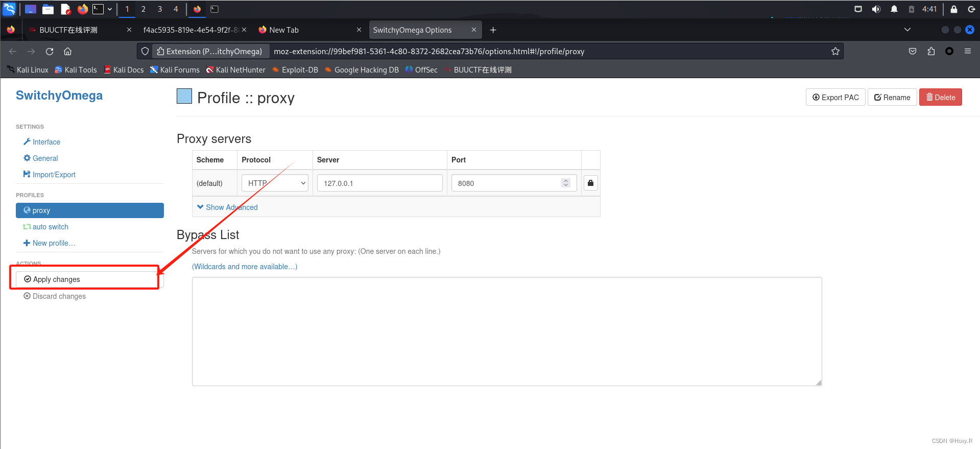Switch to workspace 4

176,9
